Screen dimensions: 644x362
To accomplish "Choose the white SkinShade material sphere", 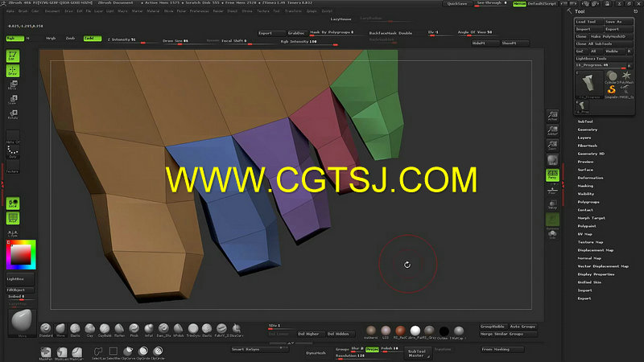I will [415, 331].
